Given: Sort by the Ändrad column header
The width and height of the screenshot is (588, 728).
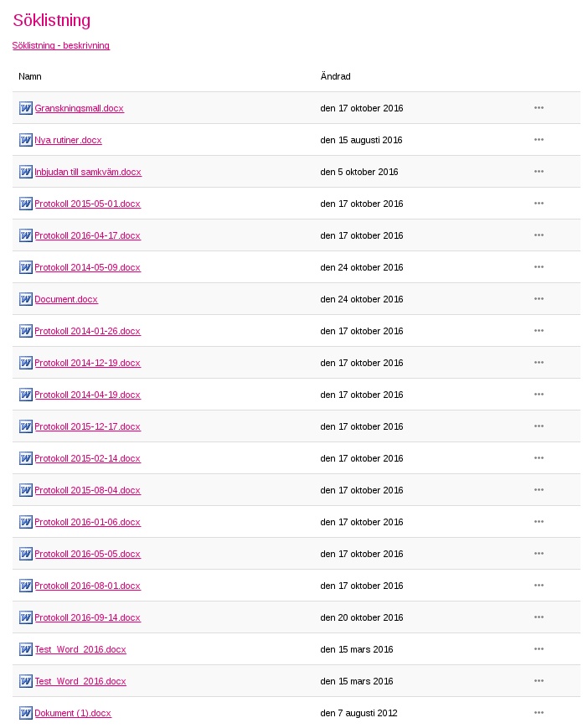Looking at the screenshot, I should coord(336,76).
